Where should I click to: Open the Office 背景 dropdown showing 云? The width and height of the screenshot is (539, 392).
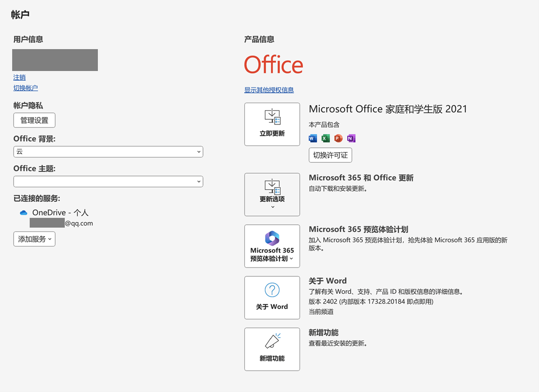(x=108, y=152)
